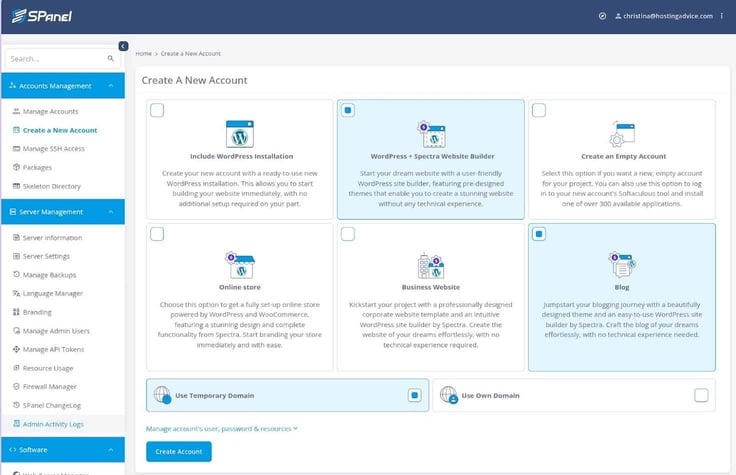Viewport: 736px width, 475px height.
Task: Select the Online store card title
Action: click(240, 287)
